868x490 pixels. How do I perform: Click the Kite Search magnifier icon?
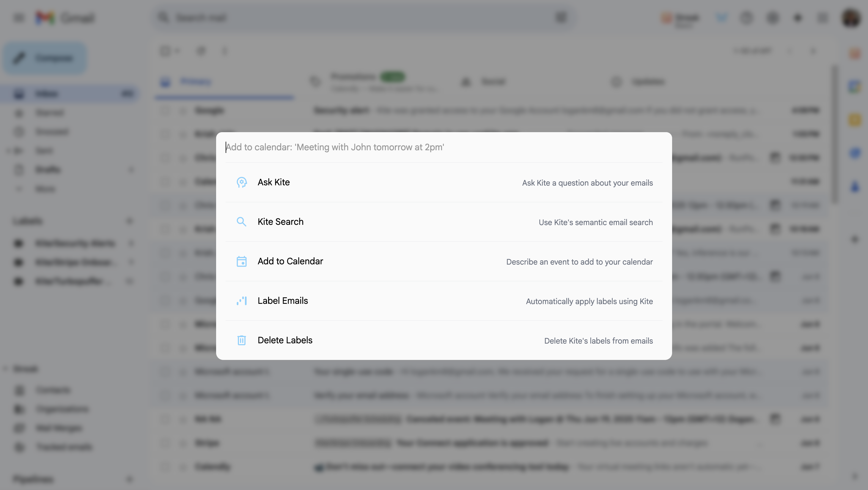click(241, 222)
